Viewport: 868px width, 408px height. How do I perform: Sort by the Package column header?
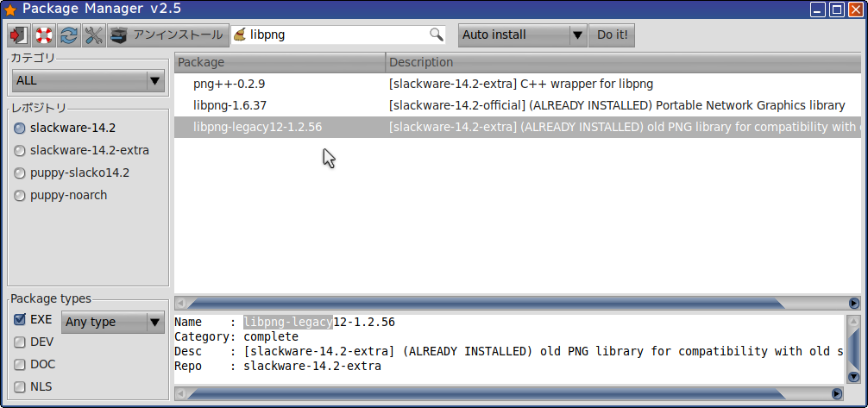(x=280, y=63)
